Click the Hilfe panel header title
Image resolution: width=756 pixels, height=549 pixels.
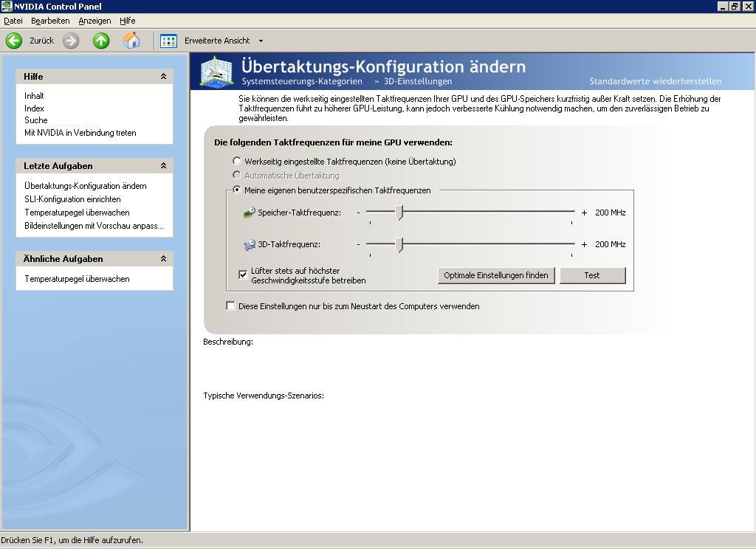(33, 77)
